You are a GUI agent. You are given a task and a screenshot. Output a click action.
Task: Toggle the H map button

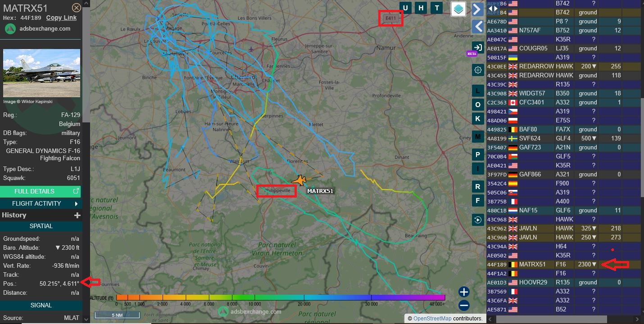pos(421,8)
